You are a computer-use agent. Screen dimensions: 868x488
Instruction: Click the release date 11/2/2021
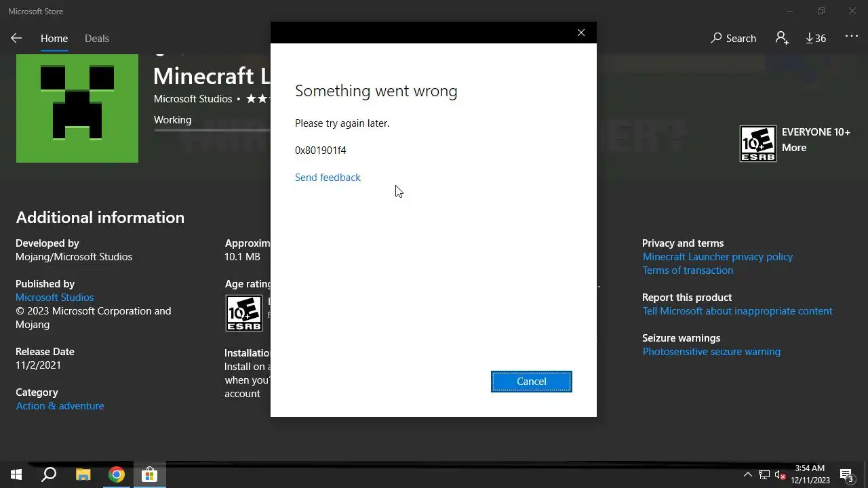tap(39, 365)
